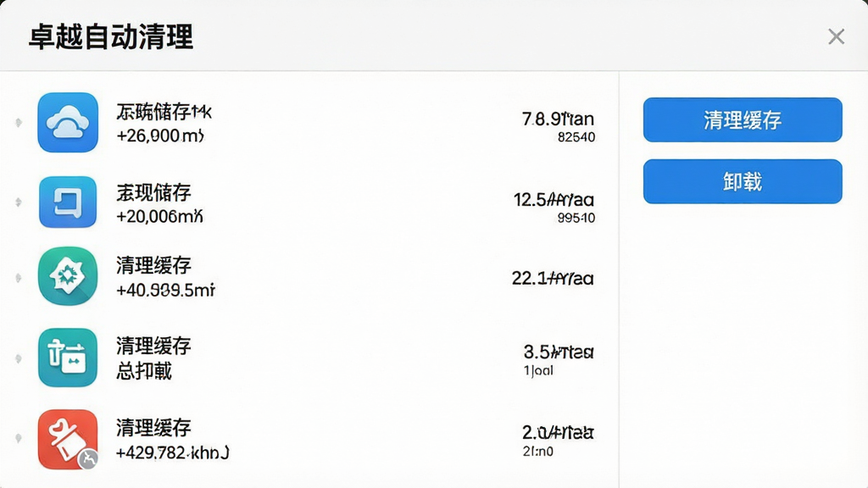Click the 清理缓存 blue button
This screenshot has height=488, width=868.
(x=743, y=120)
